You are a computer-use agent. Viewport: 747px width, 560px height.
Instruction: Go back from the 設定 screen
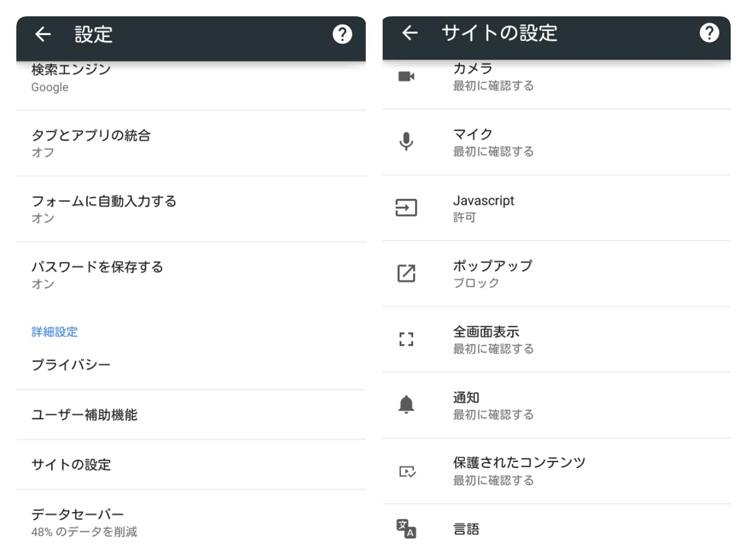tap(43, 34)
